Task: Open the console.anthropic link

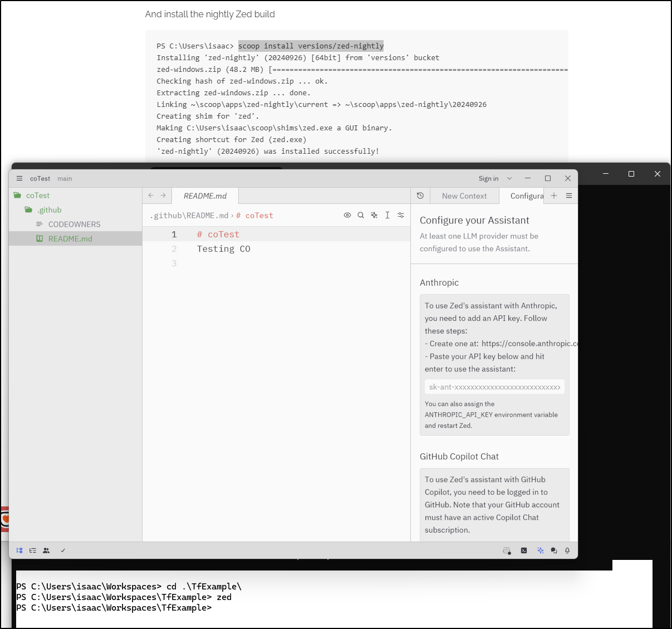Action: (x=529, y=344)
